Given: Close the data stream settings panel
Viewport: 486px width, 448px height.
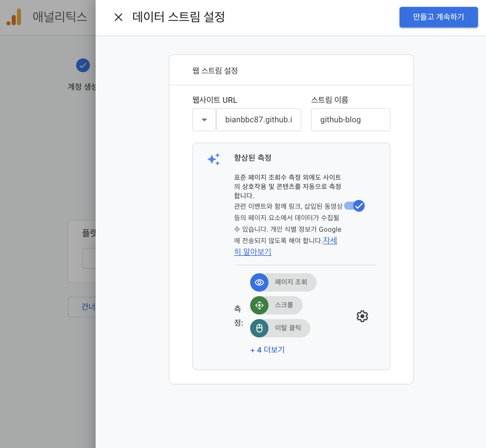Looking at the screenshot, I should 118,17.
